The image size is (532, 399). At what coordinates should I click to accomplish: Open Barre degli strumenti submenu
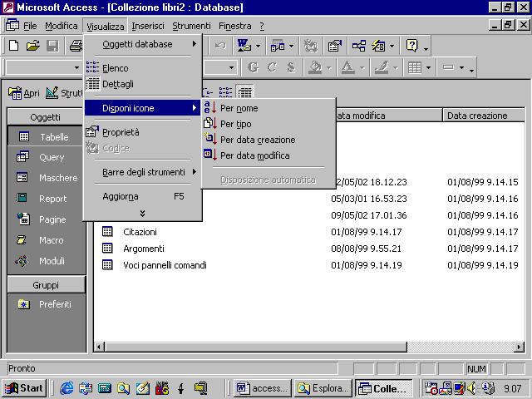click(x=142, y=172)
